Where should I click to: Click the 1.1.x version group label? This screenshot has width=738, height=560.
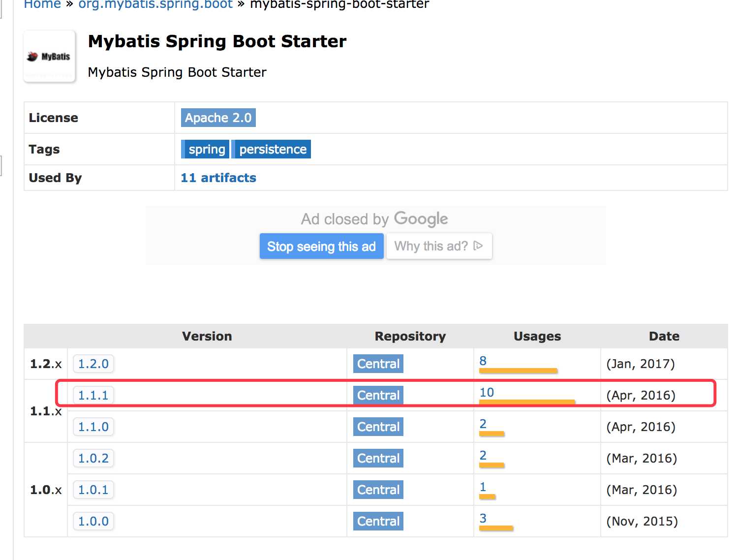point(46,411)
